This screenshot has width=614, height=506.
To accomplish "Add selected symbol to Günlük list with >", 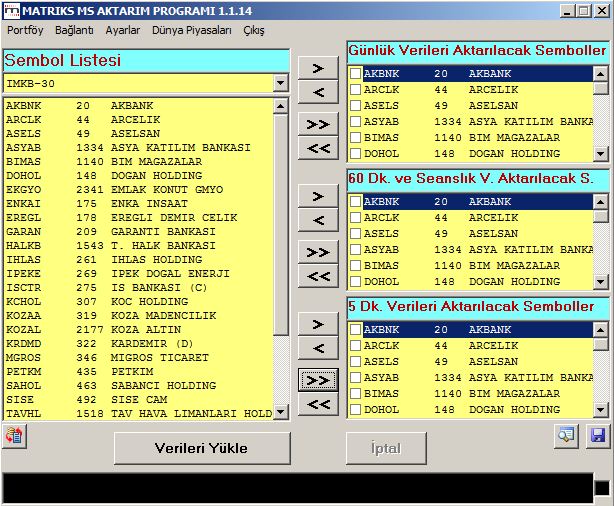I will (318, 68).
